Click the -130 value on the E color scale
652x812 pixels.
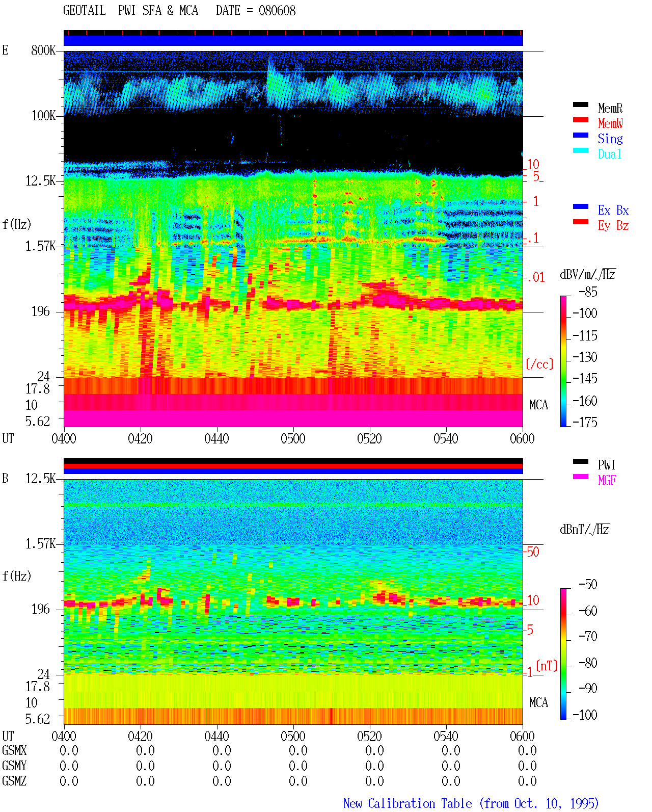point(585,357)
